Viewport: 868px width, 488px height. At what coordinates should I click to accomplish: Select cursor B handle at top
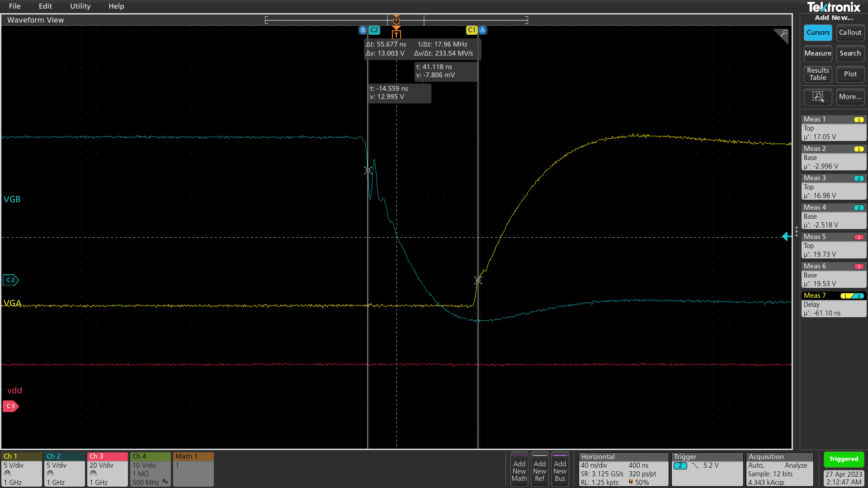363,30
